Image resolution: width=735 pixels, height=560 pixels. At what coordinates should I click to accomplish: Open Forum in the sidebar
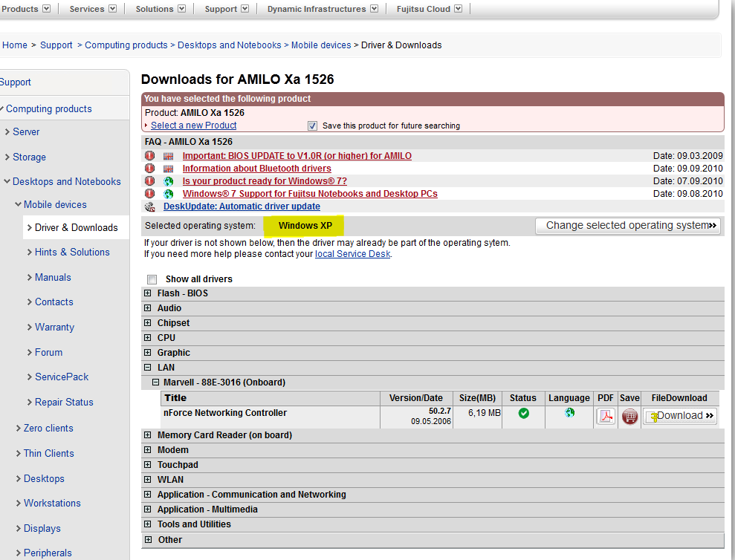coord(49,352)
